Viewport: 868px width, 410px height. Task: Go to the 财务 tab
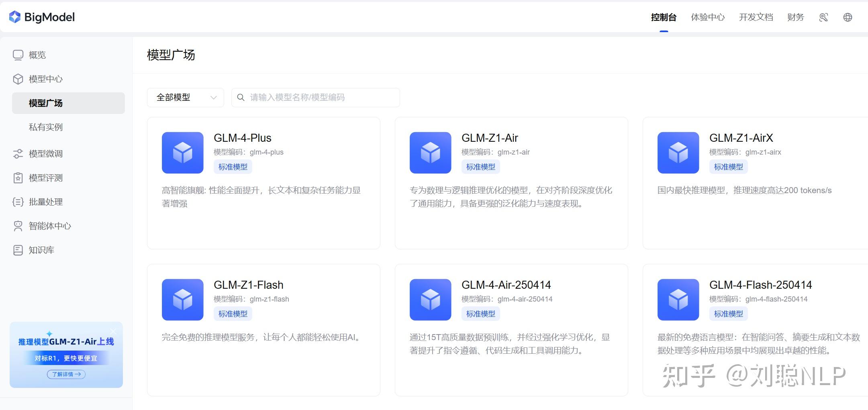tap(796, 17)
